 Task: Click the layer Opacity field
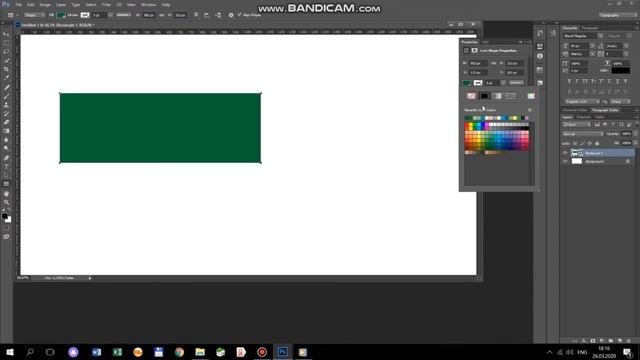(x=626, y=134)
